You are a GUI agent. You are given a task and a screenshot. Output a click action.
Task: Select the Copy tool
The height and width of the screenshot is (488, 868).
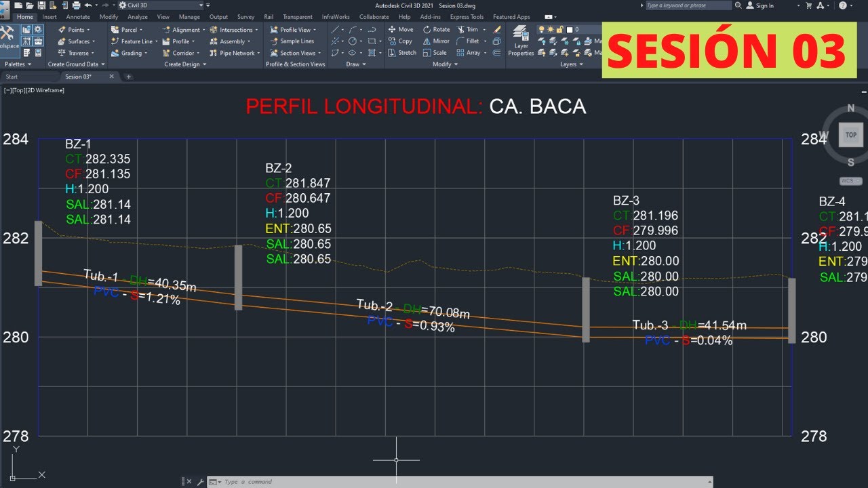point(400,41)
